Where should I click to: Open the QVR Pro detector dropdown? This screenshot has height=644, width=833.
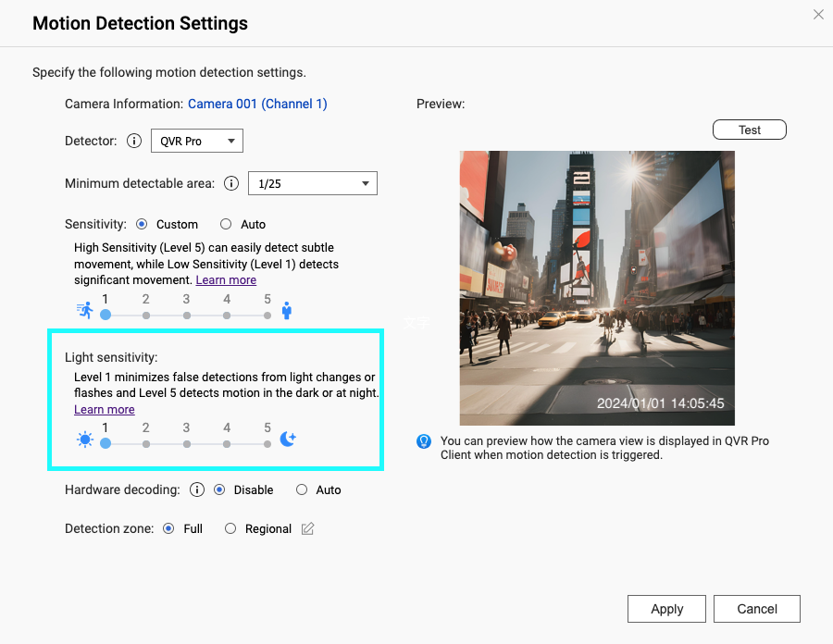click(196, 141)
